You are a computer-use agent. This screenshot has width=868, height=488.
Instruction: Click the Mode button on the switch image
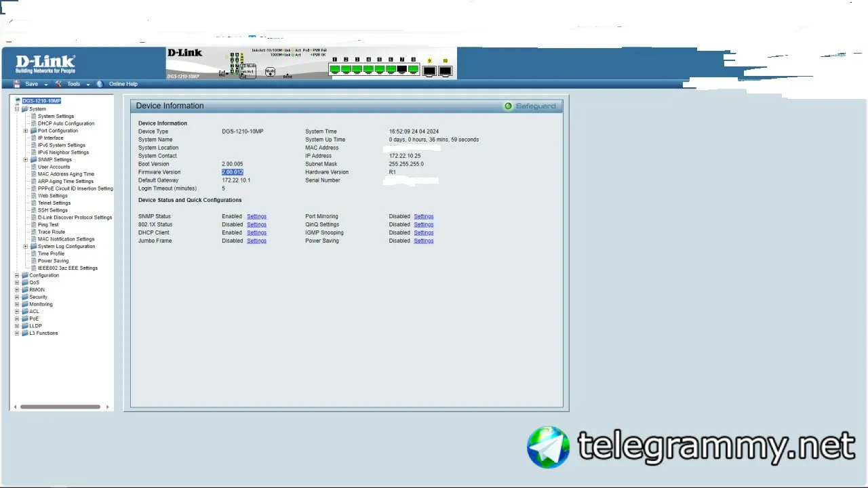(270, 71)
